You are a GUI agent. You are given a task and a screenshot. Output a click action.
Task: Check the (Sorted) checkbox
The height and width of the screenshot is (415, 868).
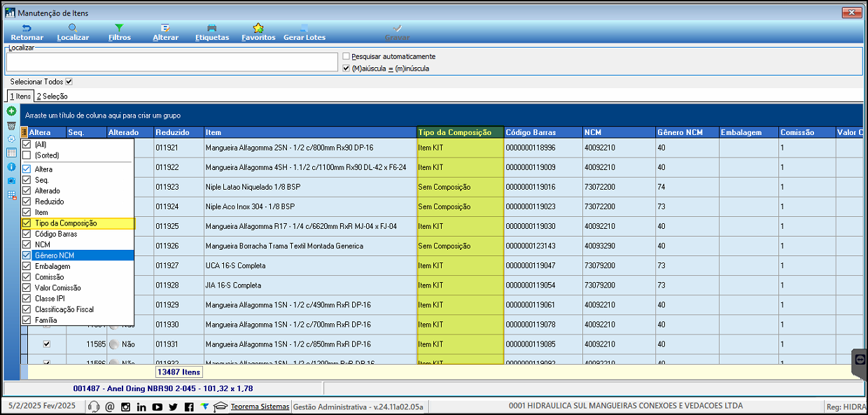point(27,155)
